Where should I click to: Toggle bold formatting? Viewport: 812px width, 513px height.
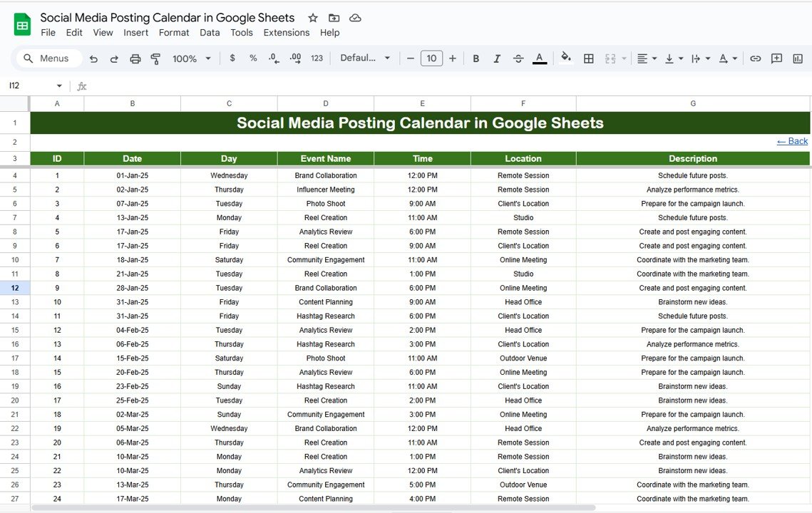pos(476,58)
